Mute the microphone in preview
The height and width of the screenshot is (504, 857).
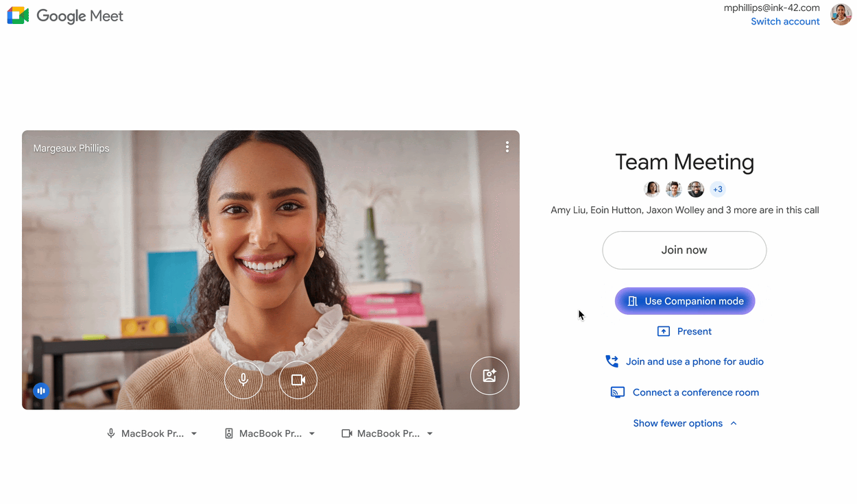coord(243,380)
